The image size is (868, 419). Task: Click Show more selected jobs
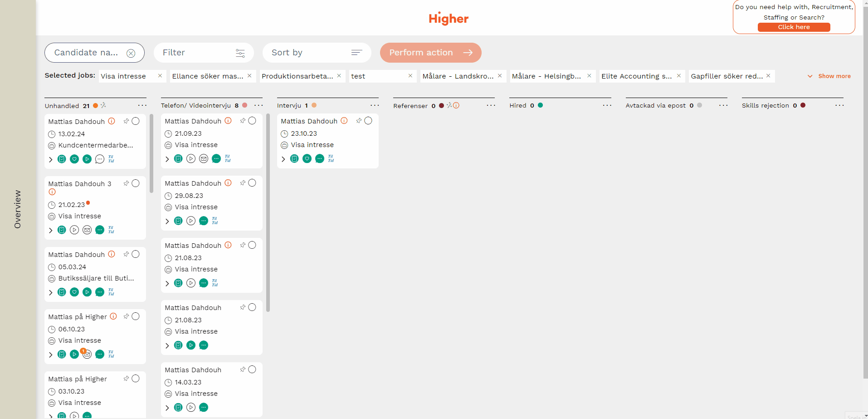pyautogui.click(x=829, y=76)
